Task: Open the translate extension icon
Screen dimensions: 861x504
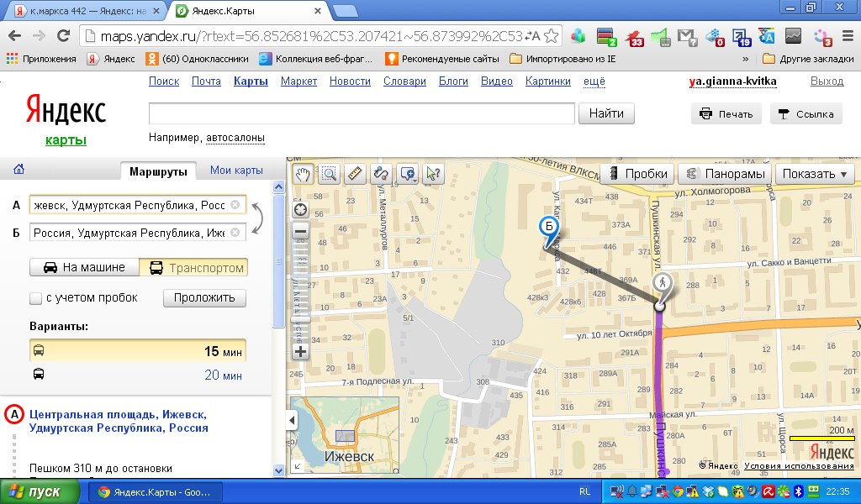Action: (767, 36)
